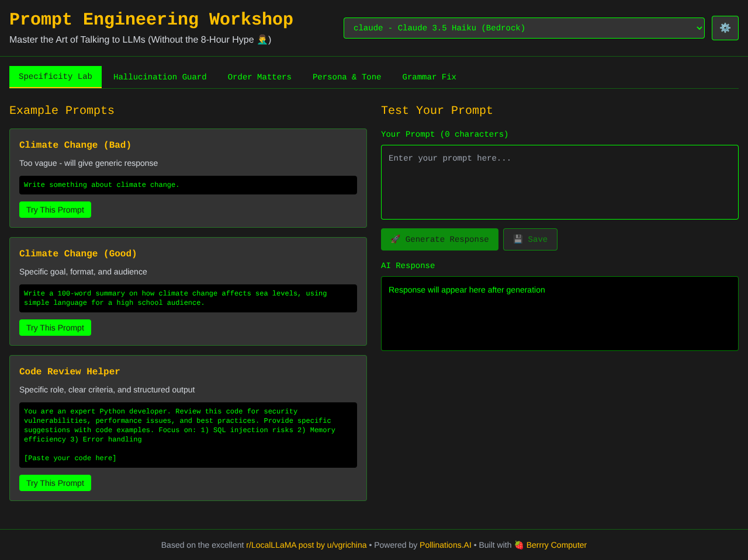Screen dimensions: 748x560
Task: Switch to the Grammar Fix tab
Action: click(x=430, y=77)
